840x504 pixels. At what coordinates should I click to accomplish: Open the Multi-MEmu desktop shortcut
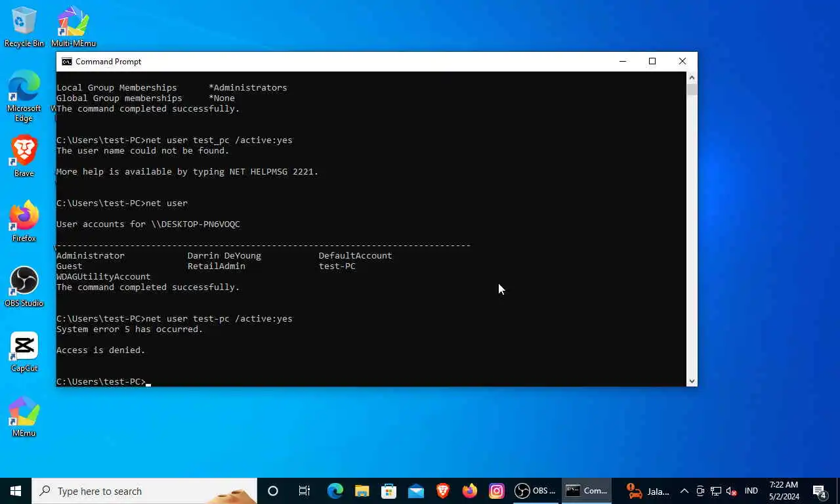(x=73, y=26)
